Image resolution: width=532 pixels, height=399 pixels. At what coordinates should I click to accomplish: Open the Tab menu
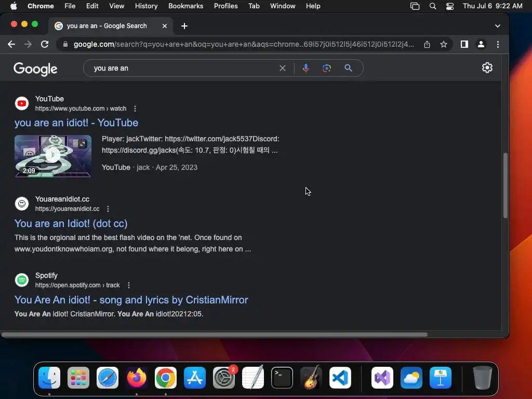[x=254, y=6]
